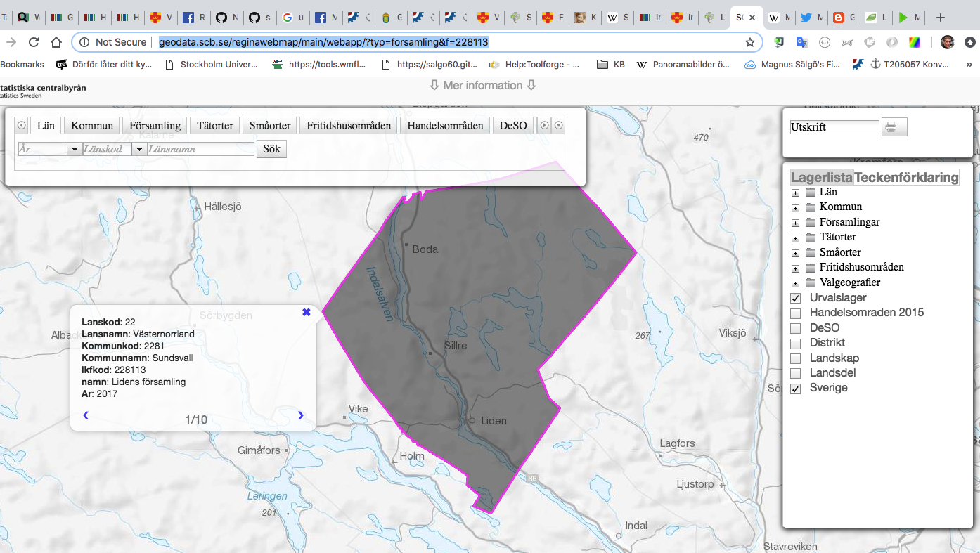This screenshot has width=980, height=553.
Task: Open the user profile avatar
Action: click(947, 42)
